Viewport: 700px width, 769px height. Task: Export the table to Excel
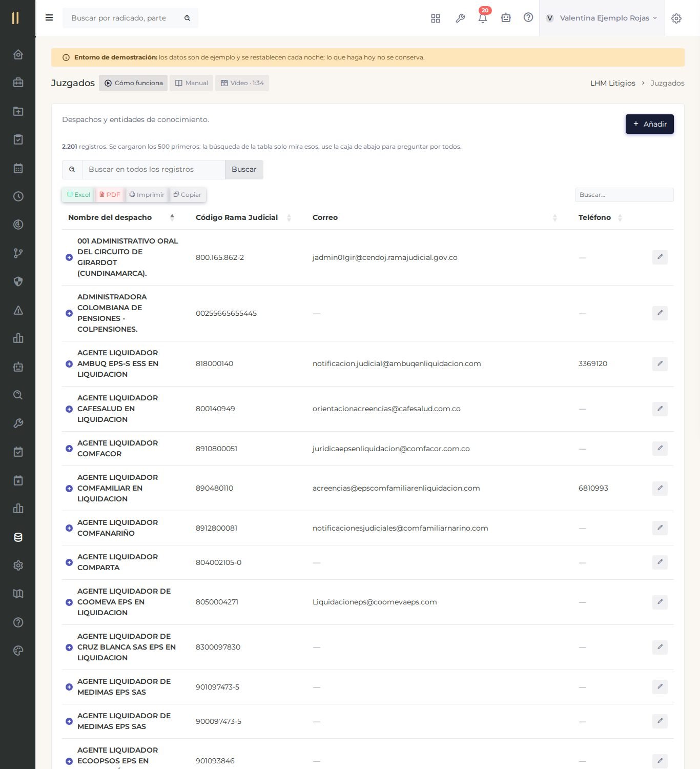(78, 195)
